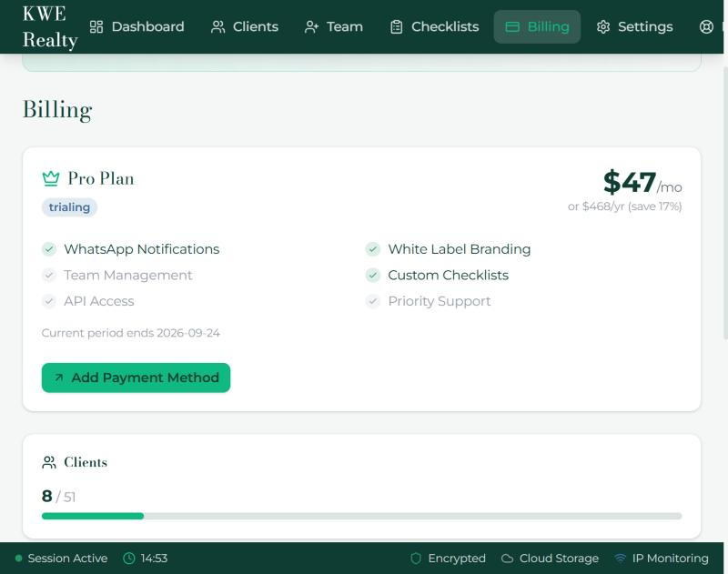Click the Pro Plan crown icon
The height and width of the screenshot is (574, 728).
tap(51, 178)
